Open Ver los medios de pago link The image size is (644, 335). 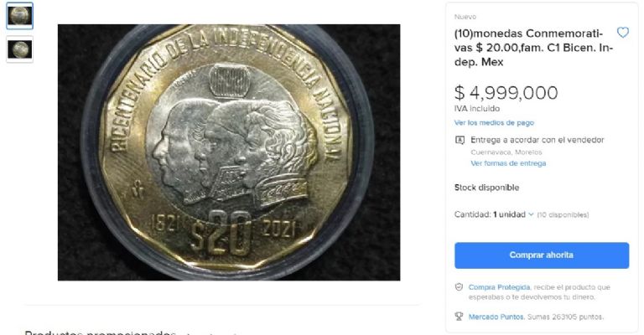(x=494, y=122)
